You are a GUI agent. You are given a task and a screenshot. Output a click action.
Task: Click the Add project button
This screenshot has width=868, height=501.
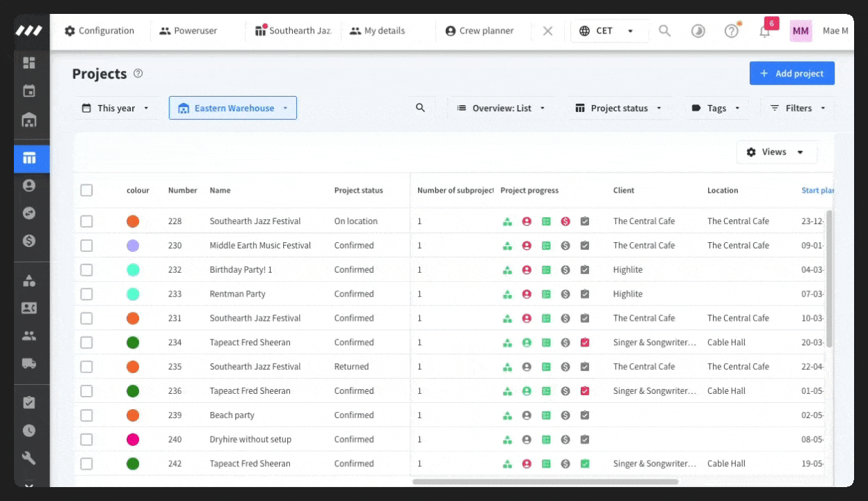coord(792,73)
